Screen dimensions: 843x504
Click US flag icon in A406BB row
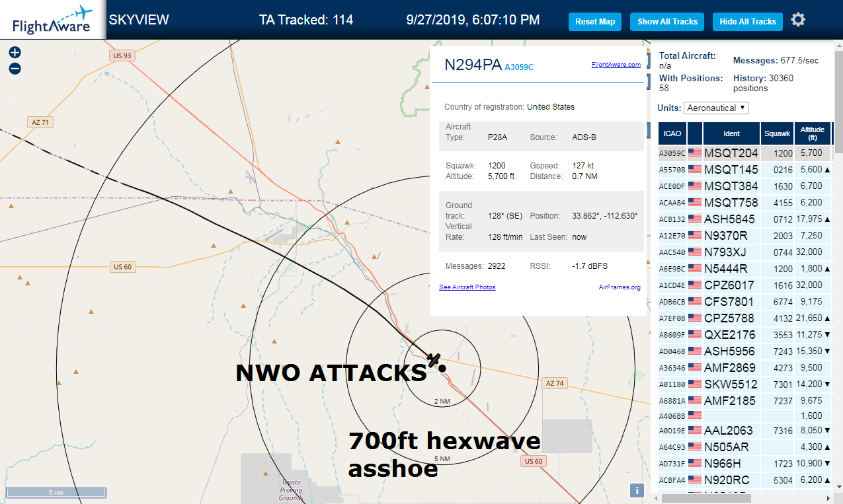695,415
